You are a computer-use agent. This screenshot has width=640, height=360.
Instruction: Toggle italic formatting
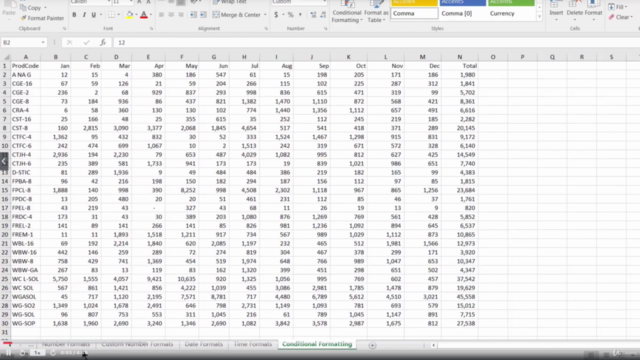(x=84, y=15)
